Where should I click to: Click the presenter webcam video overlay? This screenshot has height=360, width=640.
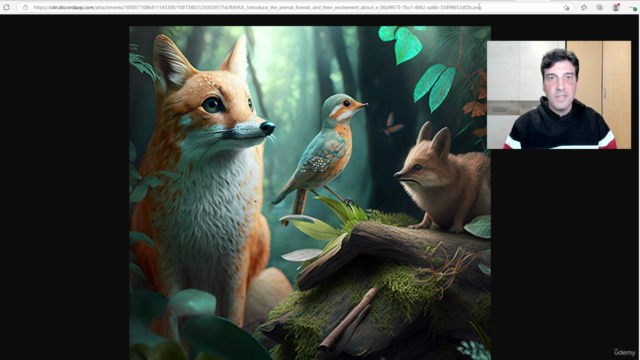pos(559,95)
